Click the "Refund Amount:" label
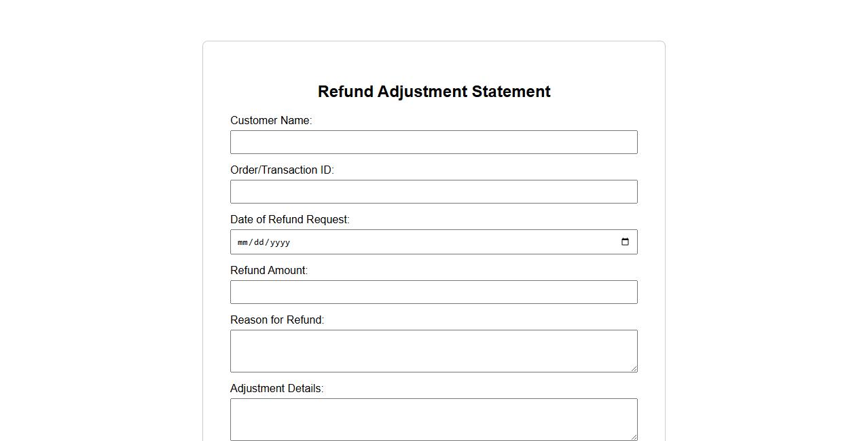The width and height of the screenshot is (868, 441). [269, 271]
